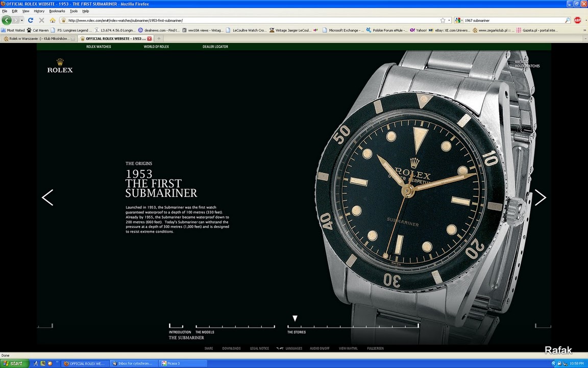Open the Gazeta.pl bookmark
This screenshot has width=588, height=368.
pyautogui.click(x=537, y=31)
